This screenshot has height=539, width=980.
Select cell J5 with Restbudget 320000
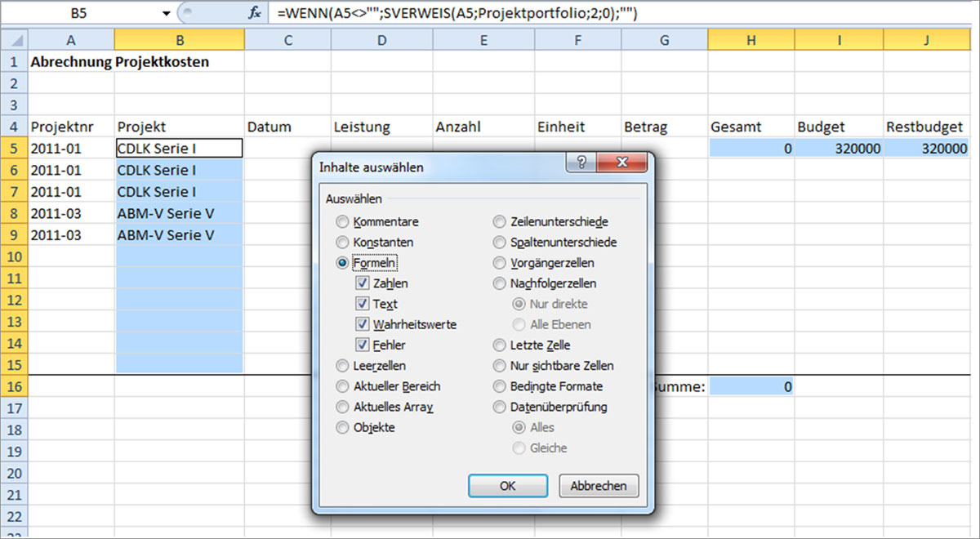pos(927,149)
